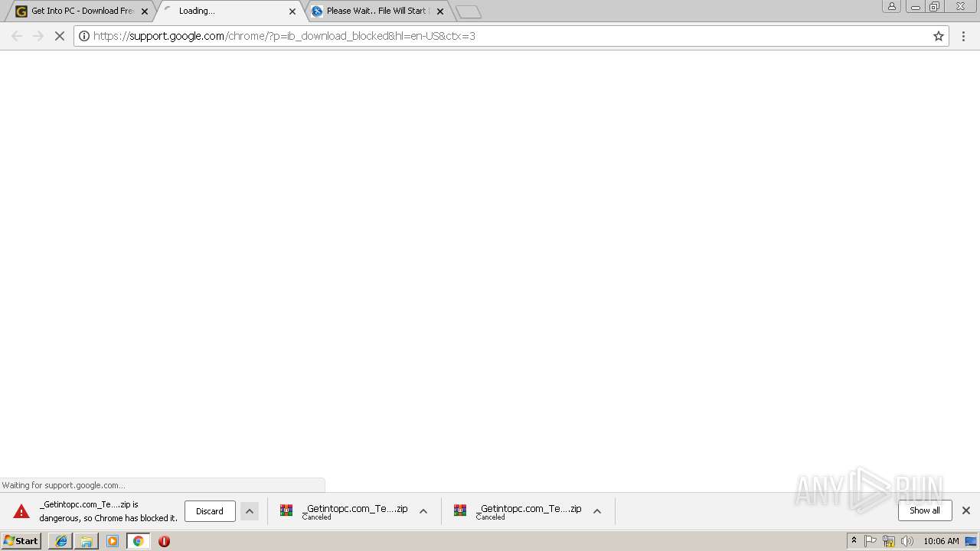Open the Windows Start menu
The height and width of the screenshot is (551, 980).
(21, 541)
